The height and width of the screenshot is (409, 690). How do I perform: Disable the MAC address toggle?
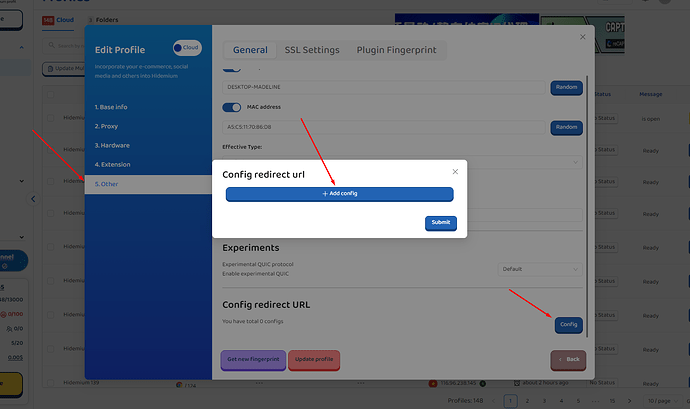pyautogui.click(x=232, y=108)
